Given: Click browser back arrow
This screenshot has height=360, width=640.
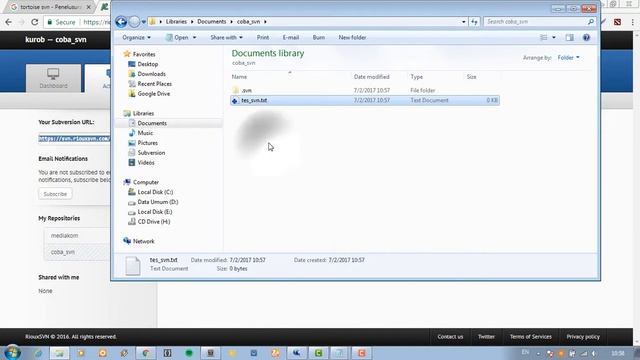Looking at the screenshot, I should [x=9, y=22].
